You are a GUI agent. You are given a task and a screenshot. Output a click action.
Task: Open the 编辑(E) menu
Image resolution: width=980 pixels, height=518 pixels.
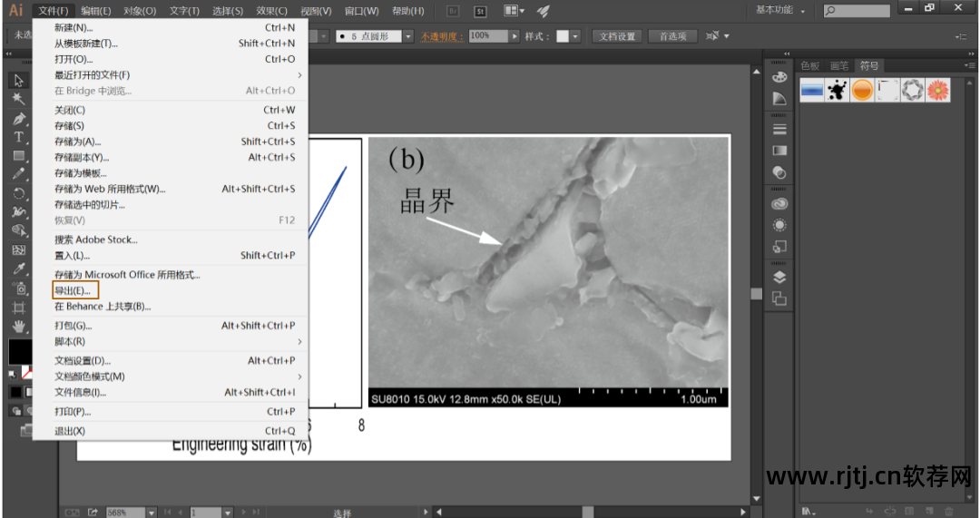[95, 11]
